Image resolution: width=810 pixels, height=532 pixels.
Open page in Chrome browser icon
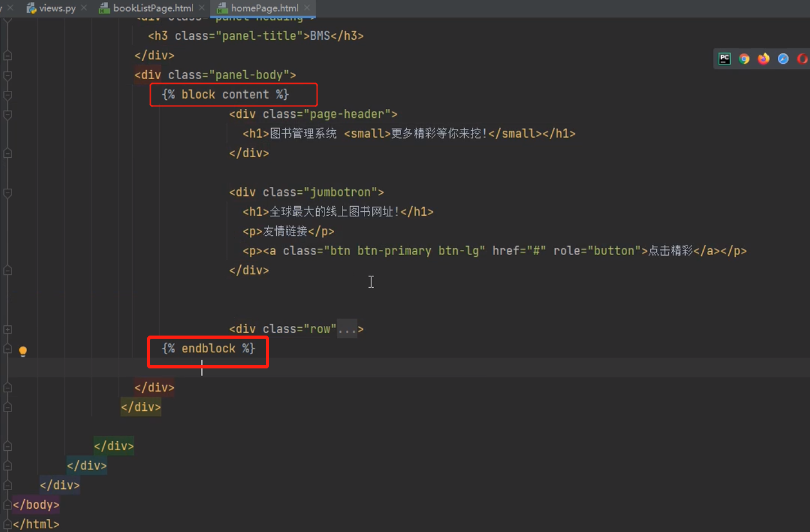[744, 59]
